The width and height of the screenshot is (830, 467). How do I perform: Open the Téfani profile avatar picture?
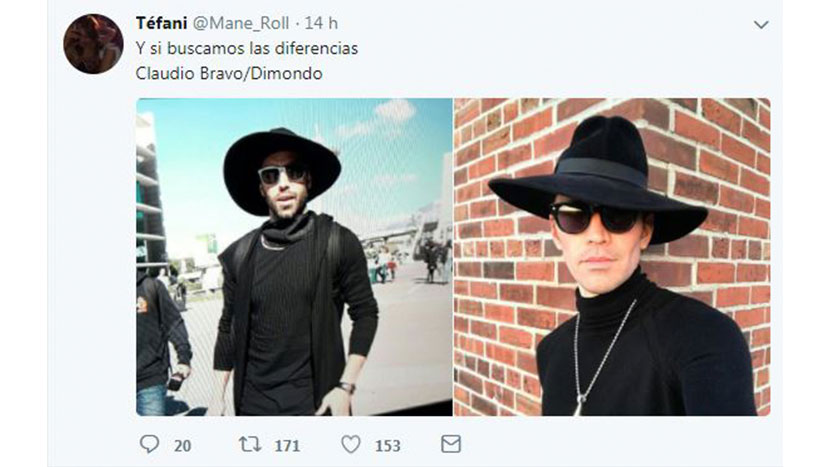coord(93,44)
